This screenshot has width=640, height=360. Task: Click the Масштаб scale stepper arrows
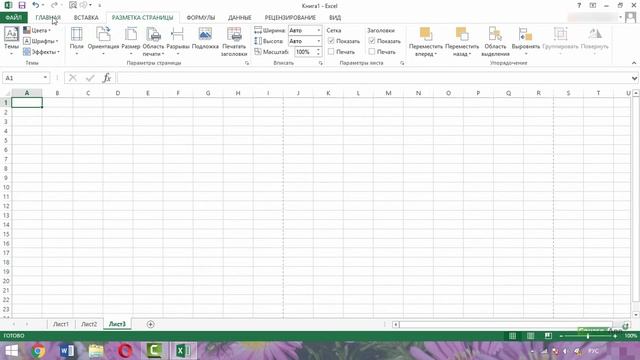tap(318, 52)
